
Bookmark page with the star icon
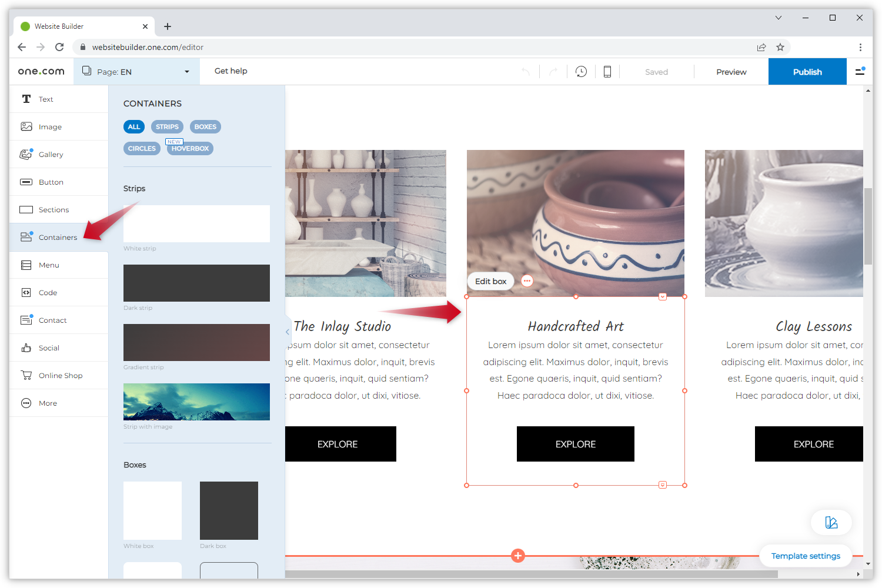(x=780, y=47)
